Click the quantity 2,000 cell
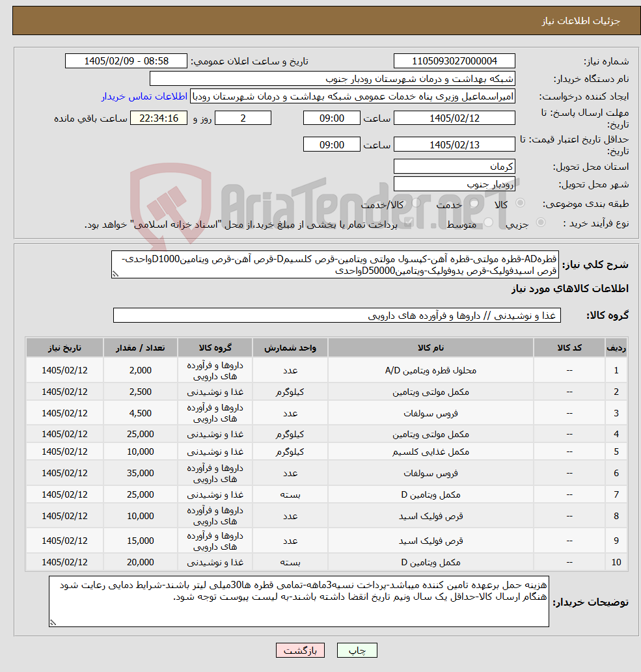Viewport: 641px width, 672px height. coord(140,370)
